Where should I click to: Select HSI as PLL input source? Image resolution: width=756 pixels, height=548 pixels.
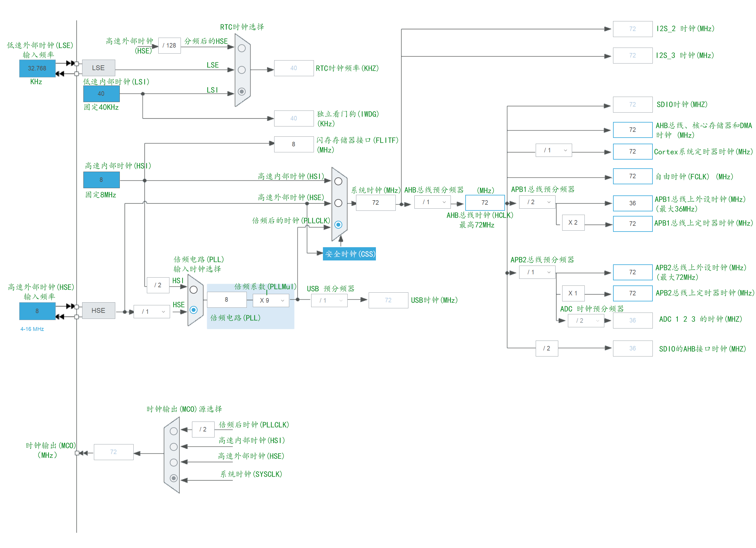pyautogui.click(x=193, y=290)
